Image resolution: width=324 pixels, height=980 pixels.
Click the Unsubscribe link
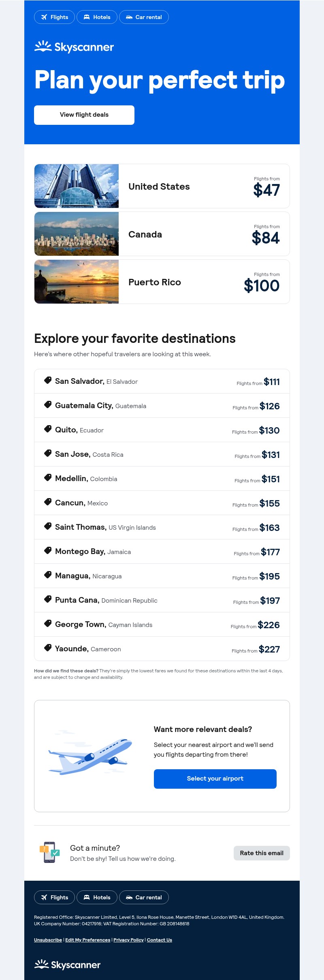tap(48, 940)
